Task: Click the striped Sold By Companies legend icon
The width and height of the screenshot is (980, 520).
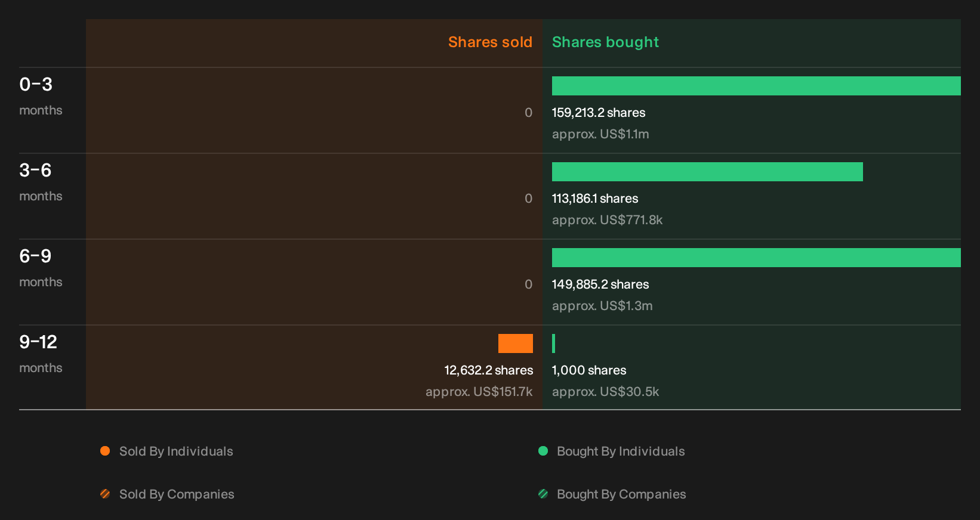Action: [105, 494]
